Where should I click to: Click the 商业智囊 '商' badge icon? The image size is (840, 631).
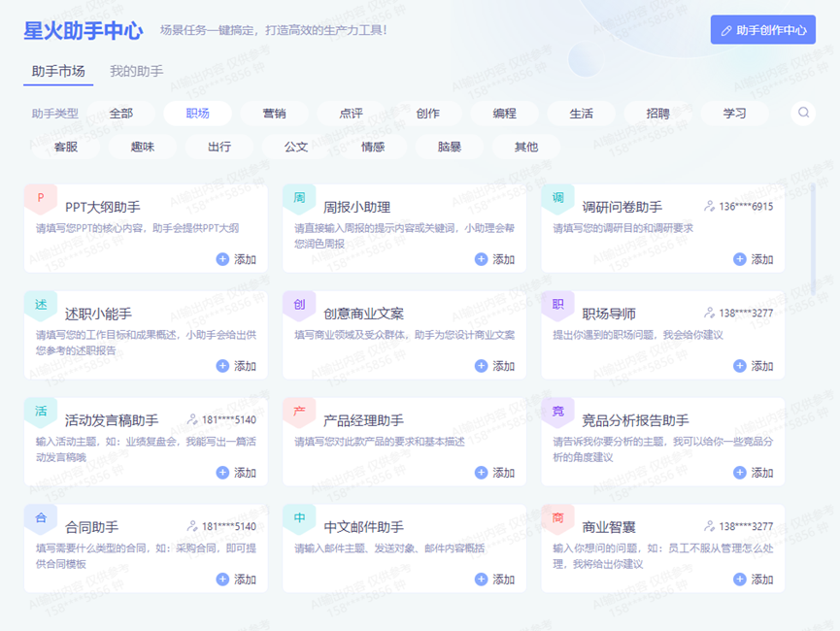pyautogui.click(x=557, y=518)
